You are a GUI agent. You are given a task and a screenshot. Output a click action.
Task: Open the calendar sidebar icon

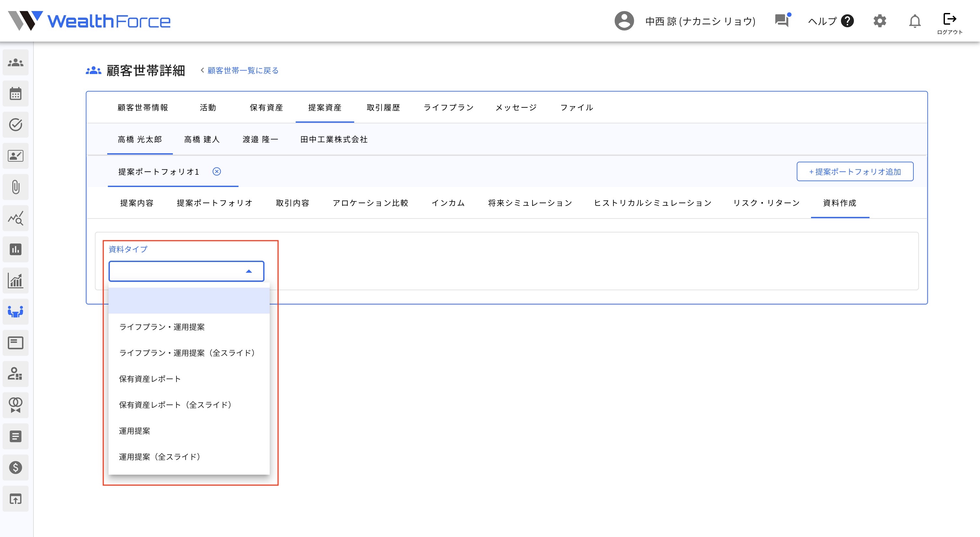(x=16, y=94)
